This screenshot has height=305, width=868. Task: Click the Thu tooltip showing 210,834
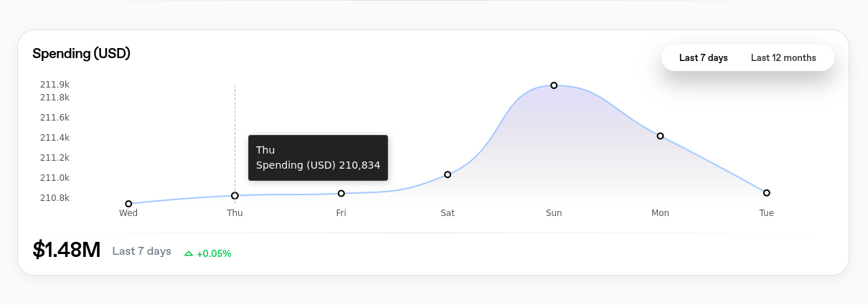(x=318, y=158)
